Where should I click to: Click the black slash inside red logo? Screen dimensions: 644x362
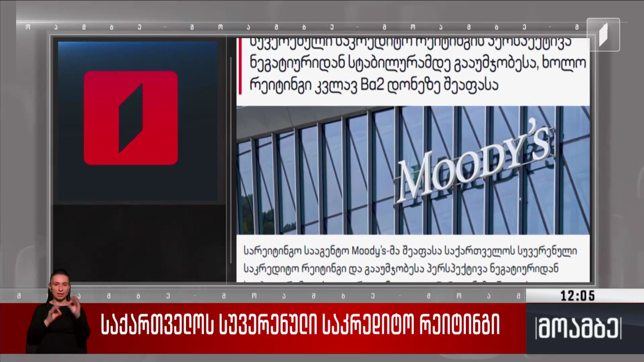(131, 118)
